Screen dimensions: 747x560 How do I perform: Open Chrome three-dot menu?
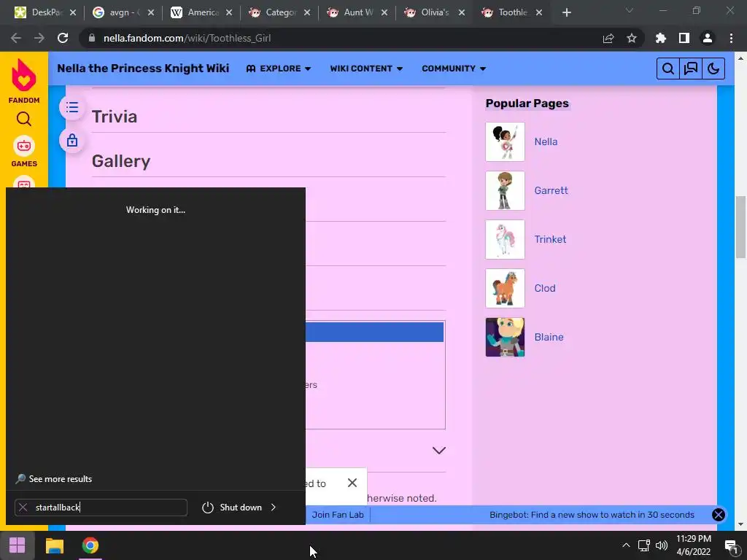731,38
